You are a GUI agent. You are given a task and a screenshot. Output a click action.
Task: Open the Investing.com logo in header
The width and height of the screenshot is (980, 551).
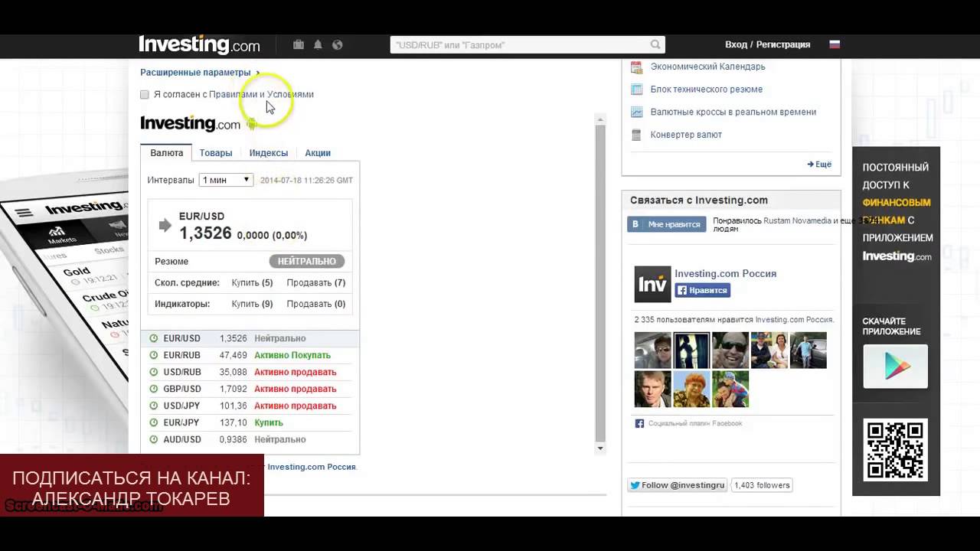pyautogui.click(x=199, y=44)
